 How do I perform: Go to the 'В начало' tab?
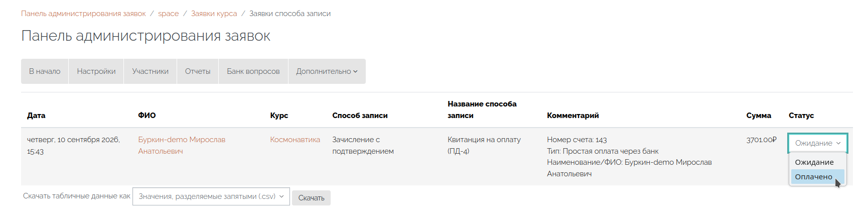pos(45,71)
